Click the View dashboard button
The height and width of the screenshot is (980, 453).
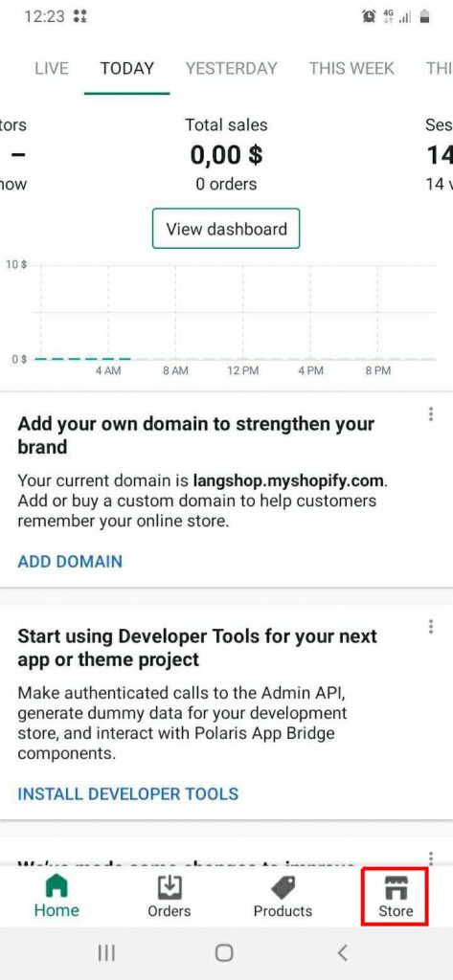point(226,229)
